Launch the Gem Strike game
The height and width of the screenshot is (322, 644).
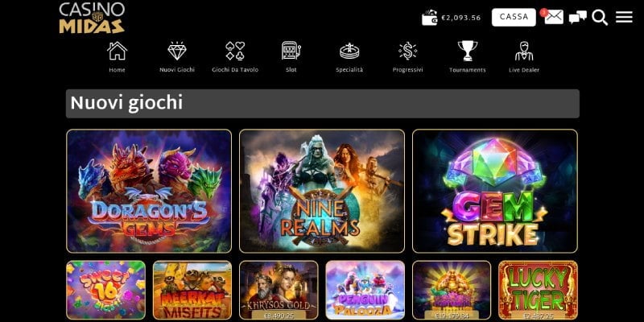pyautogui.click(x=495, y=191)
